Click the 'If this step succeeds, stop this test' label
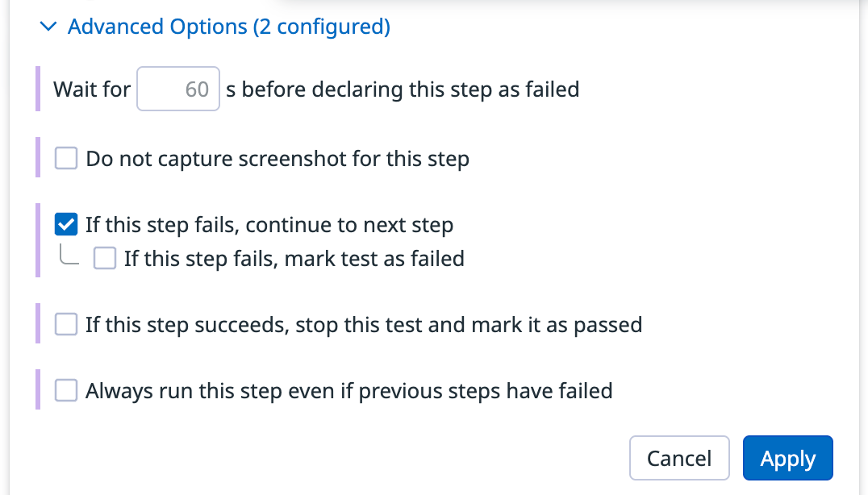This screenshot has height=495, width=868. 364,325
